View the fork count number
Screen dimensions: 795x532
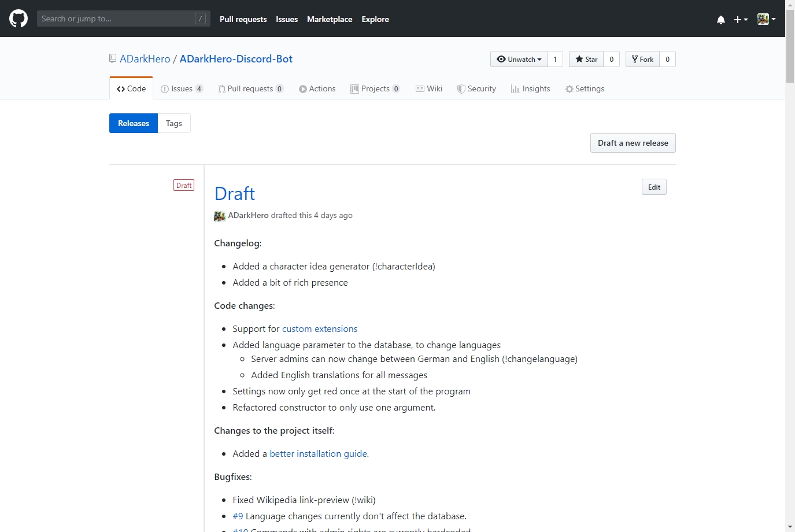tap(668, 59)
